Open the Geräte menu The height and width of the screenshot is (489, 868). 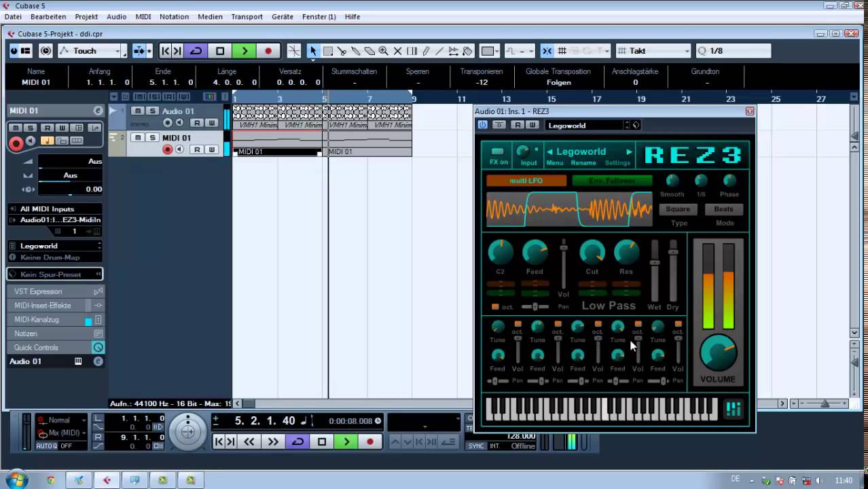[x=283, y=16]
